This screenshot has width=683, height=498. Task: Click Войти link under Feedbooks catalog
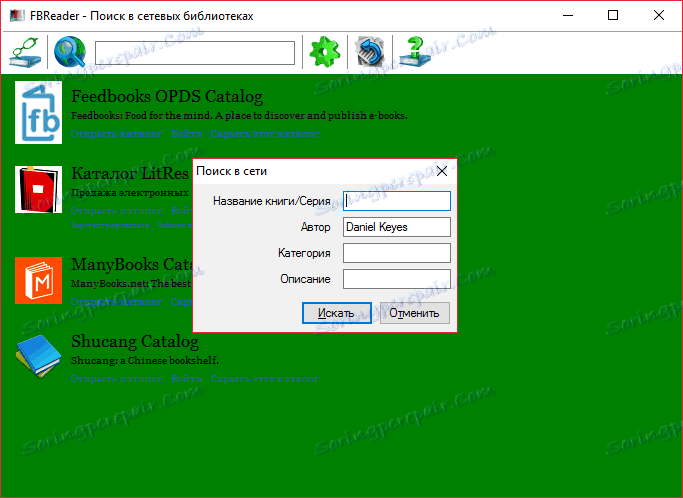[186, 134]
